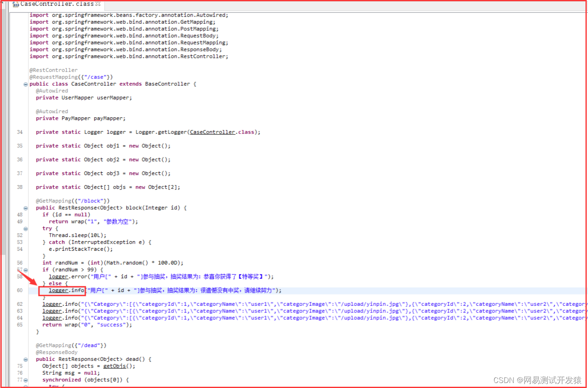The image size is (588, 388).
Task: Collapse the try block fold marker
Action: coord(25,229)
